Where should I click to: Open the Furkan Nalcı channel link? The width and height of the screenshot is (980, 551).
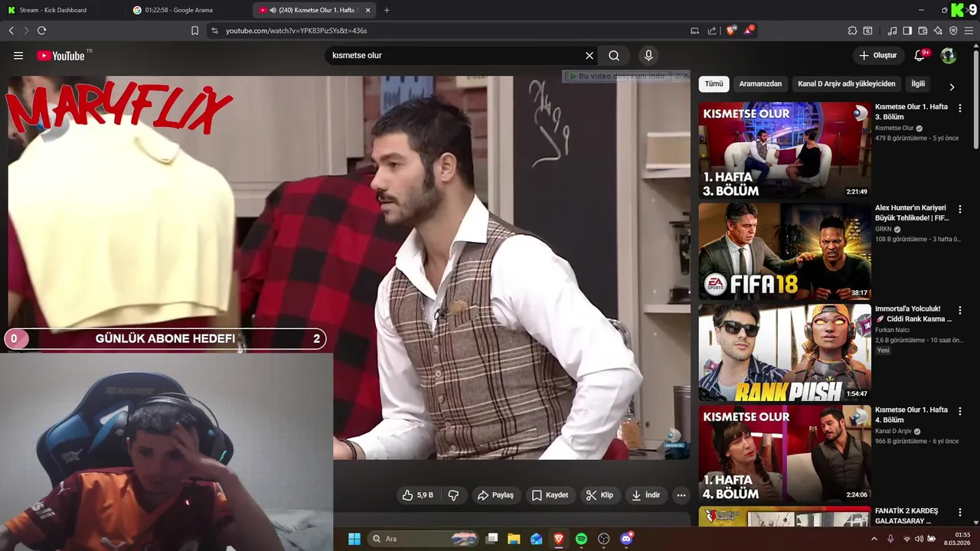[x=892, y=330]
